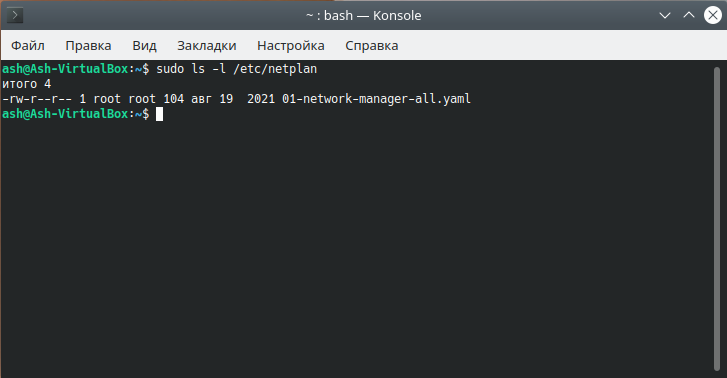This screenshot has width=727, height=378.
Task: Open the Вид menu
Action: (x=144, y=45)
